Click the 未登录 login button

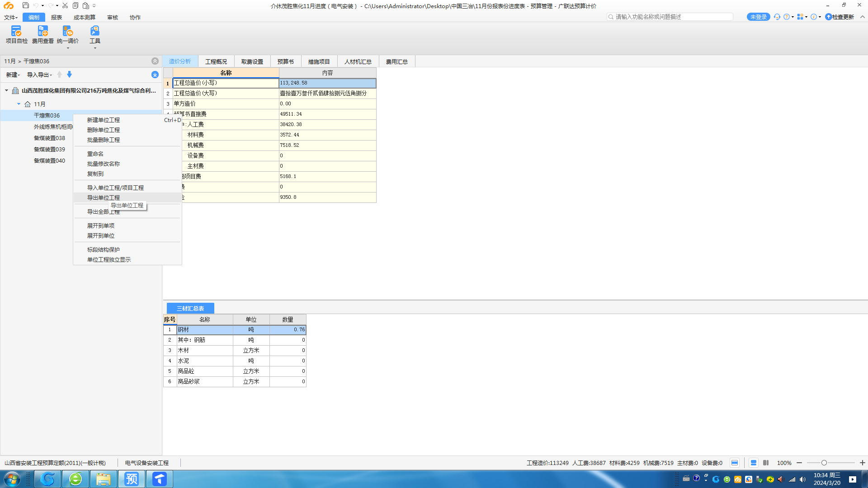[x=758, y=17]
